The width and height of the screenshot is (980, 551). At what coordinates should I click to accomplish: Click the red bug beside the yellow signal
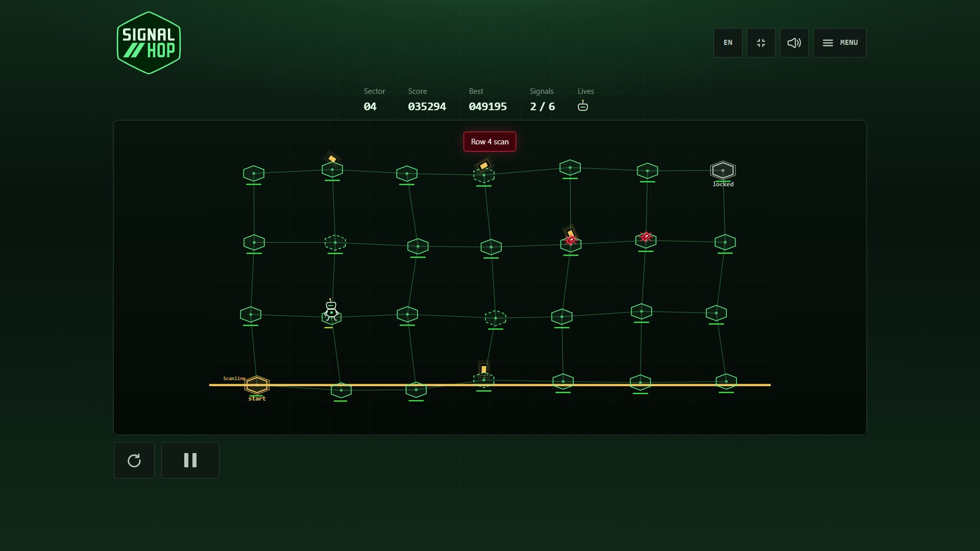[x=571, y=240]
